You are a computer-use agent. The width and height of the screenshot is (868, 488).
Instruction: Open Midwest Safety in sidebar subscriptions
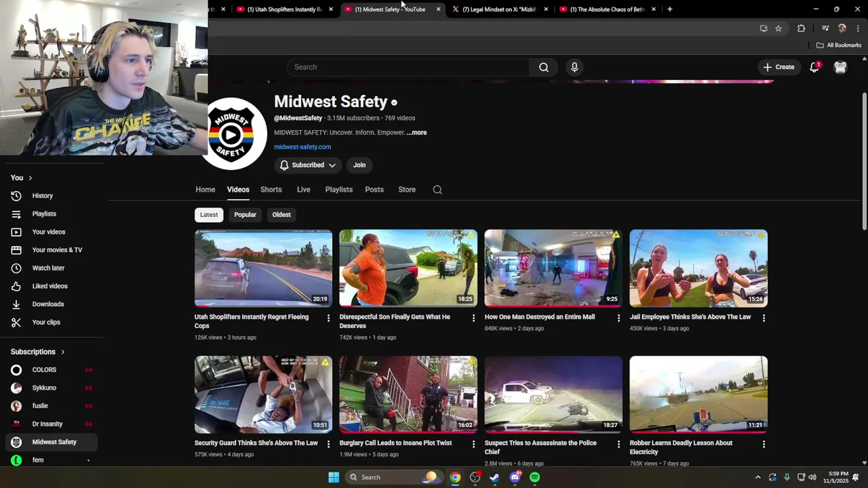click(x=52, y=443)
